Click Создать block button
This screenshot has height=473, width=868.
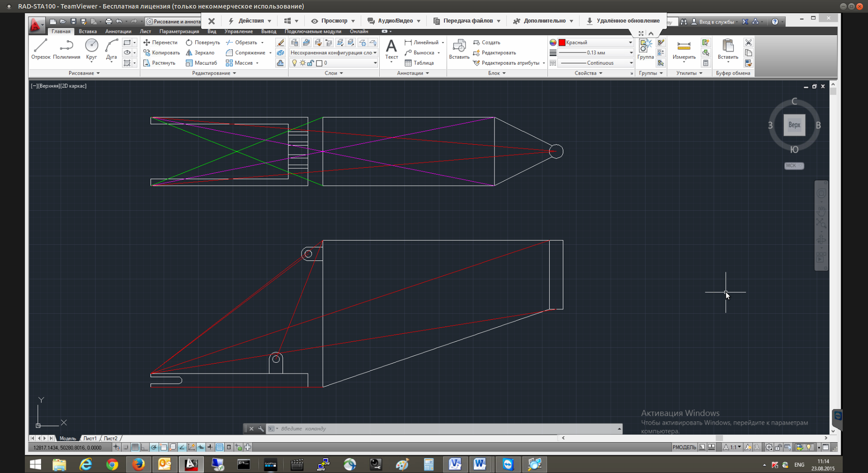486,43
